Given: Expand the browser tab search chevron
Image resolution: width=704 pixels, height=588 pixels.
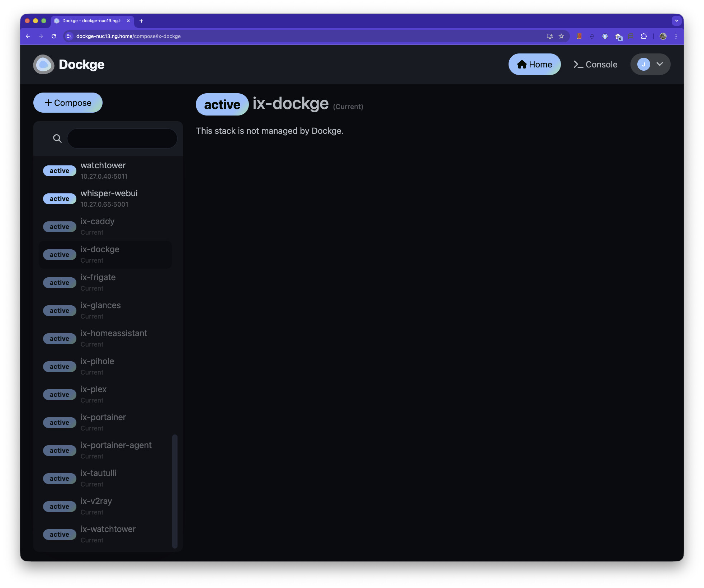Looking at the screenshot, I should pos(676,21).
